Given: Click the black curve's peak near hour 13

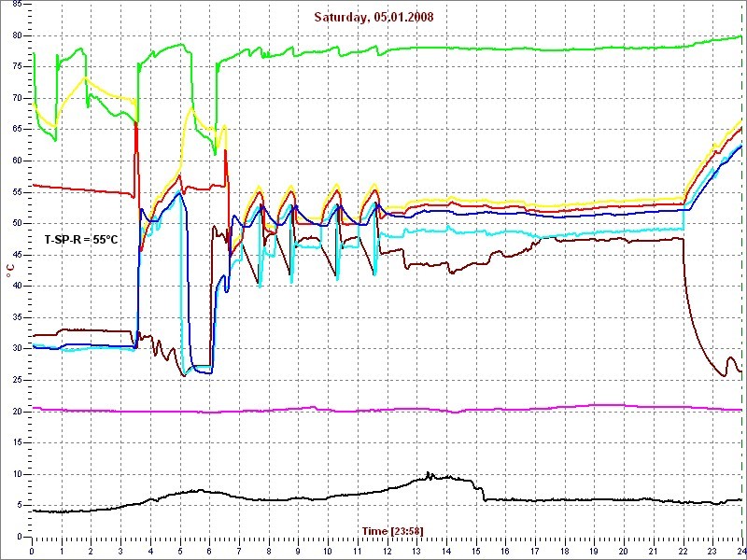Looking at the screenshot, I should coord(428,475).
